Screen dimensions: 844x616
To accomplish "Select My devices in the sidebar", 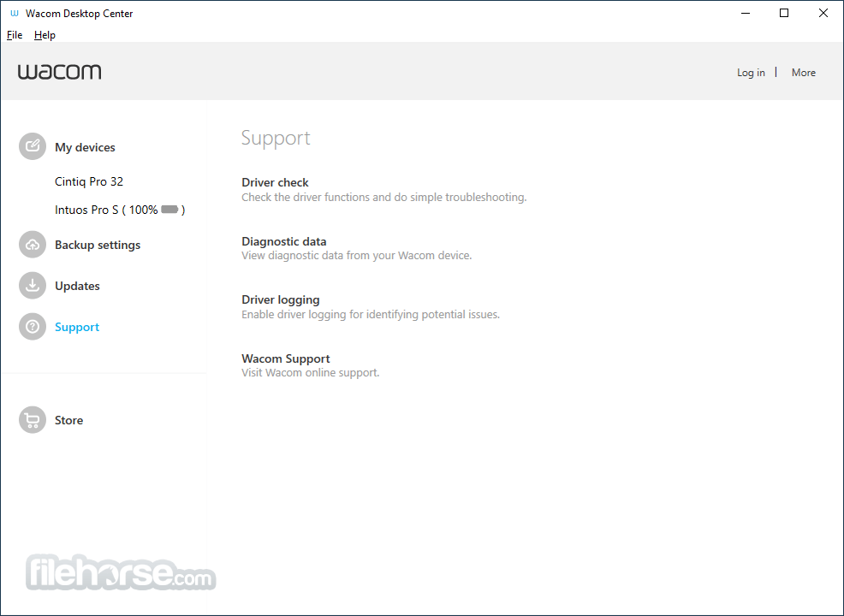I will click(x=85, y=147).
